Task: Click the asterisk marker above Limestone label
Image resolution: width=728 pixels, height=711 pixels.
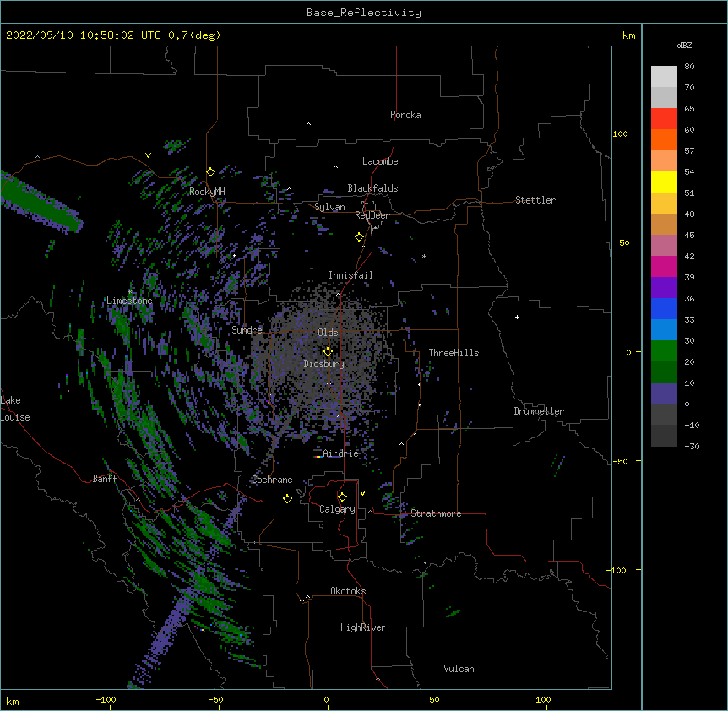Action: pyautogui.click(x=130, y=292)
